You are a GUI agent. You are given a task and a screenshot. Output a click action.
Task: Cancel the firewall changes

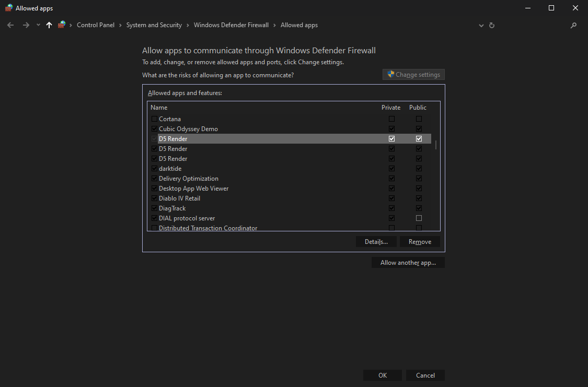click(425, 376)
